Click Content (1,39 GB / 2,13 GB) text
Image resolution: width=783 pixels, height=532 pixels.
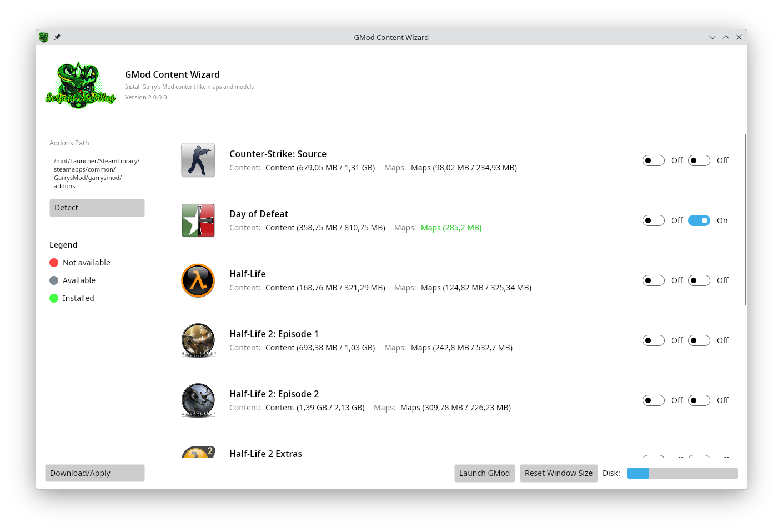[315, 408]
